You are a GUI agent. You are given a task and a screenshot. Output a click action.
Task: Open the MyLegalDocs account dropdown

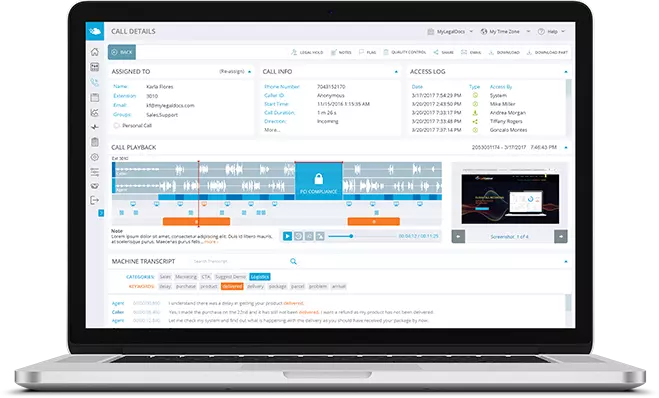point(450,32)
